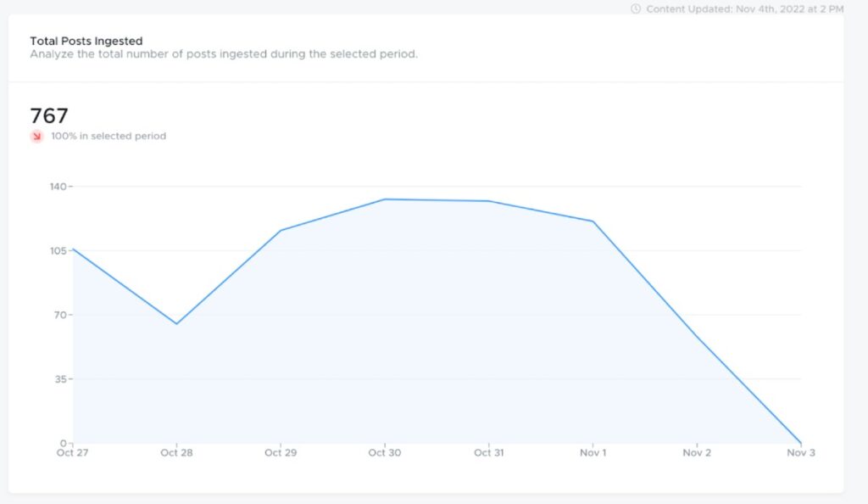Image resolution: width=868 pixels, height=504 pixels.
Task: Click the 'Oct 31' x-axis label
Action: point(489,452)
